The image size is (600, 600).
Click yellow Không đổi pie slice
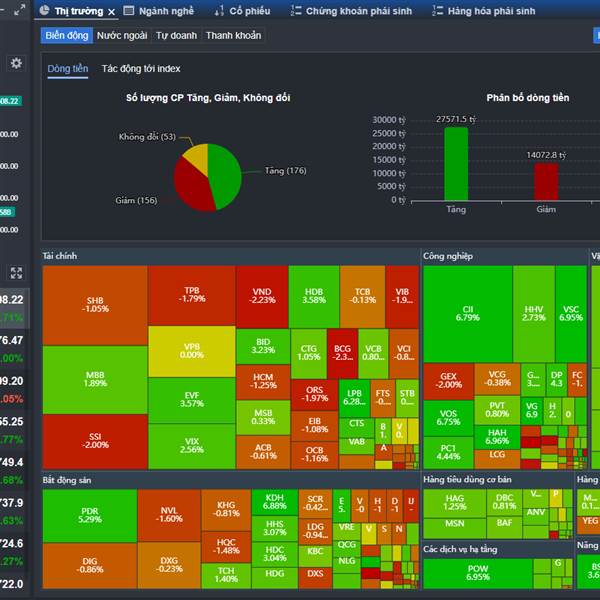[198, 157]
